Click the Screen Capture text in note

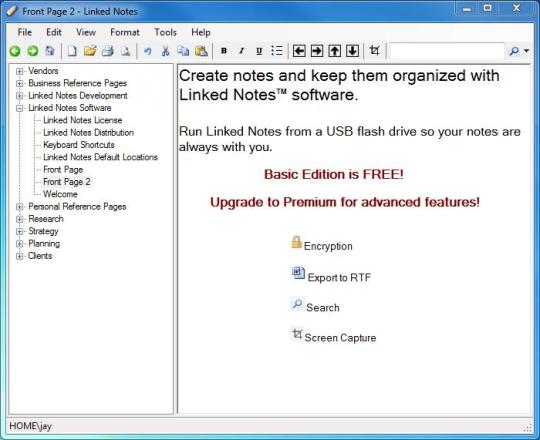[x=340, y=338]
